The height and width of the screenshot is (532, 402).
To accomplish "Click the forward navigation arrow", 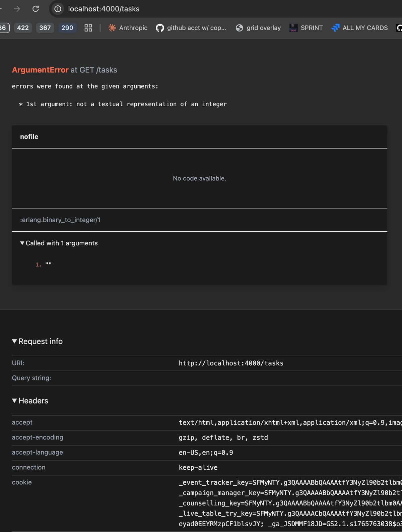I will pyautogui.click(x=17, y=9).
